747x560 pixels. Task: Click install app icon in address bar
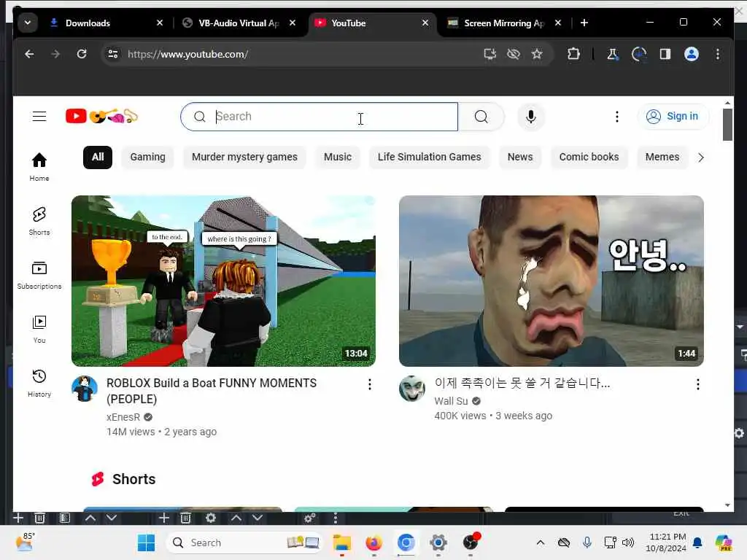point(489,54)
